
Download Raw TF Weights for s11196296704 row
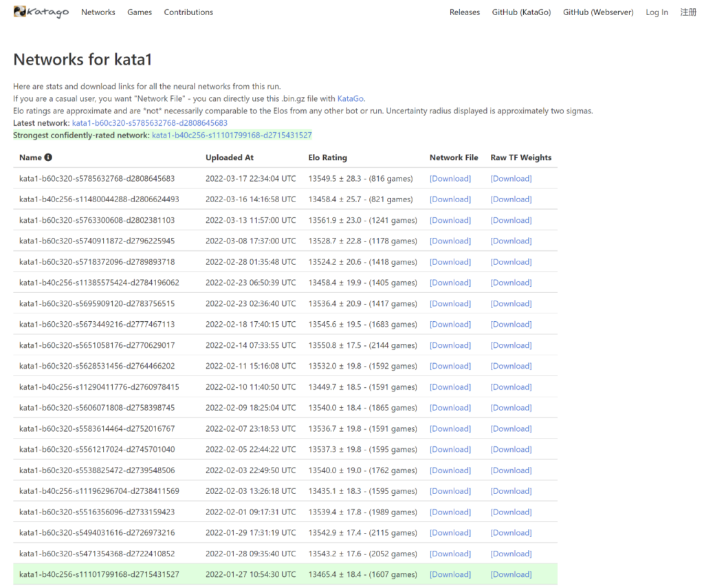[x=511, y=491]
